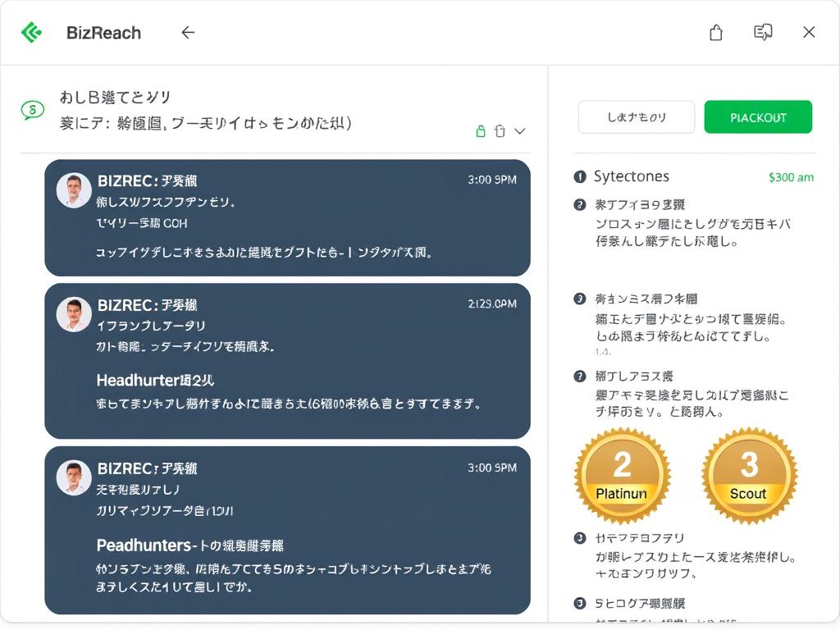The width and height of the screenshot is (840, 630).
Task: Click the green PIACKOUT button
Action: (757, 116)
